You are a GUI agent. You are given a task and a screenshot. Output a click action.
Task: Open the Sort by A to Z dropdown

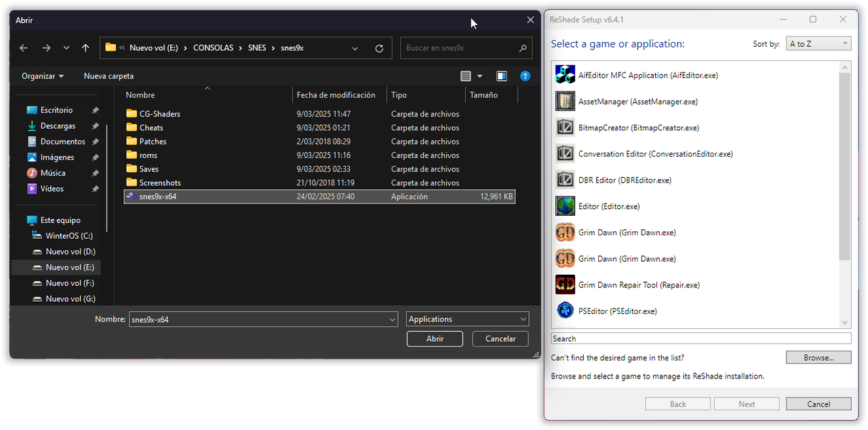(x=818, y=43)
